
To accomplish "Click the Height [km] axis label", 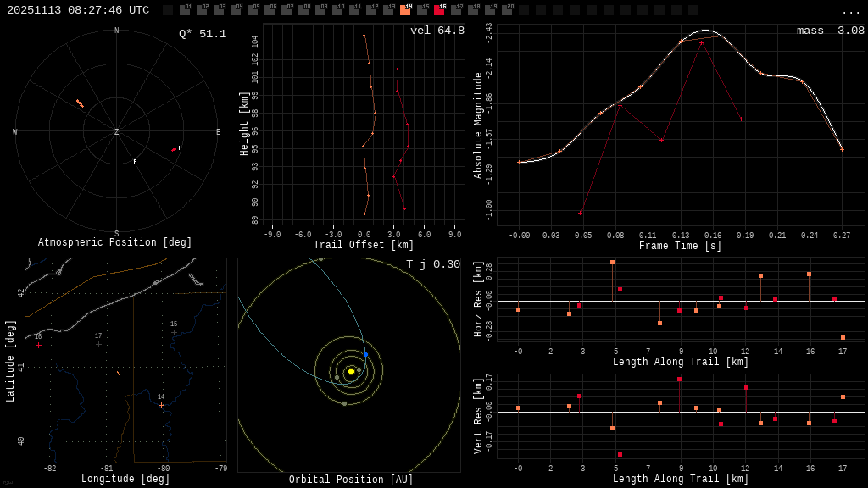I will (243, 124).
